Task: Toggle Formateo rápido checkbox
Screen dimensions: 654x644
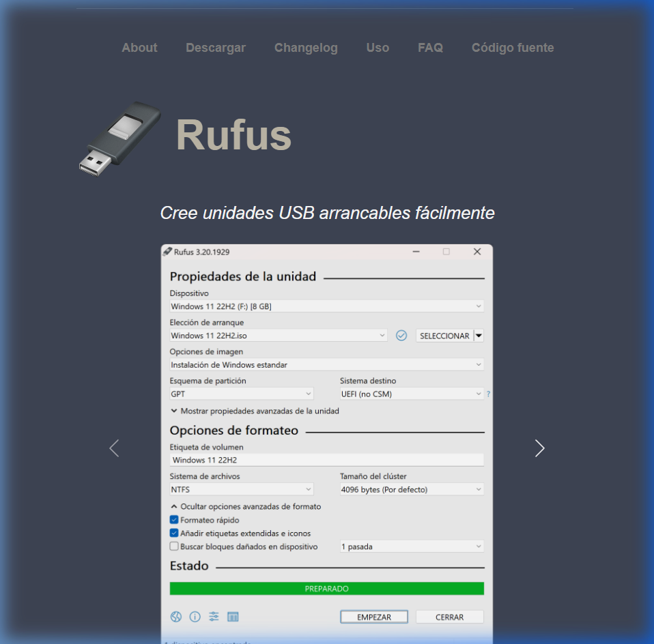Action: (174, 520)
